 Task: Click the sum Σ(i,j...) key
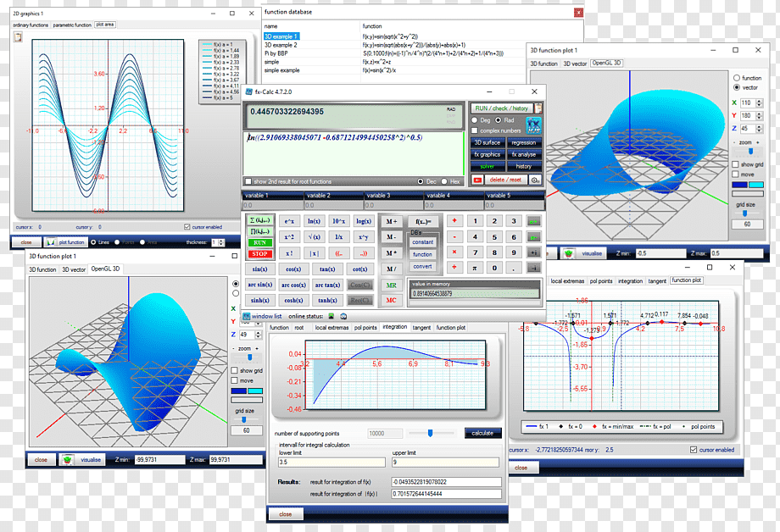coord(260,220)
